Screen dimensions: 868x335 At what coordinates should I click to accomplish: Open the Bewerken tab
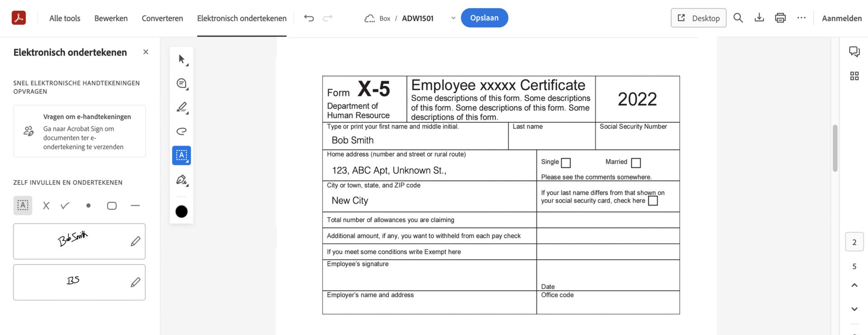click(111, 18)
